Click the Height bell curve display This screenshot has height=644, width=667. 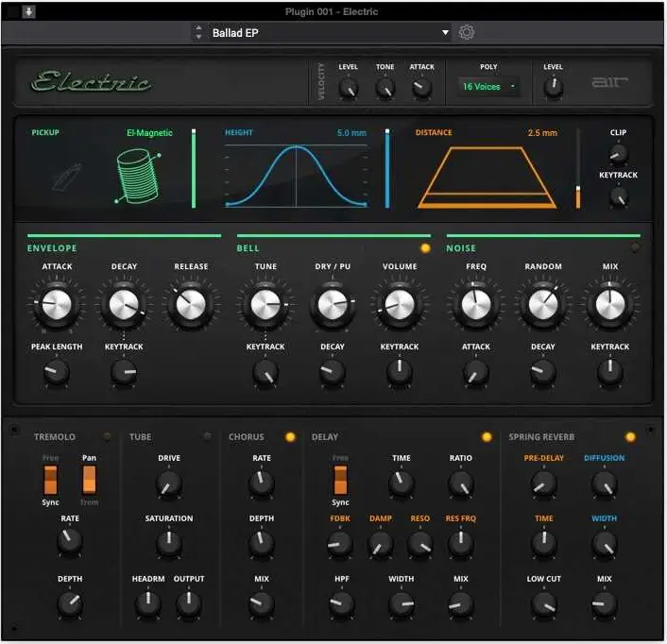[296, 176]
